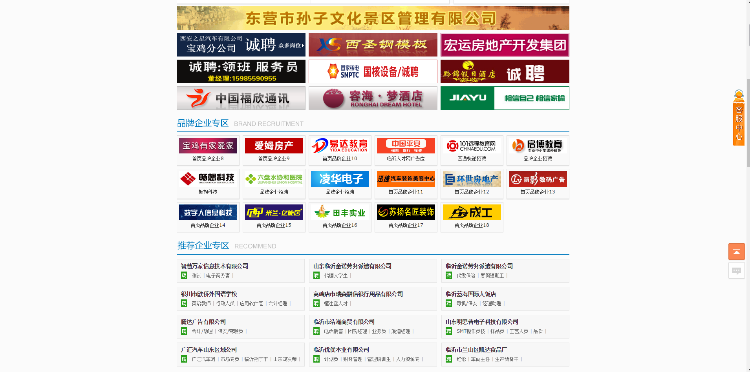This screenshot has height=372, width=750.
Task: Click the orange 汽车装饰美容中心 logo
Action: pyautogui.click(x=406, y=179)
